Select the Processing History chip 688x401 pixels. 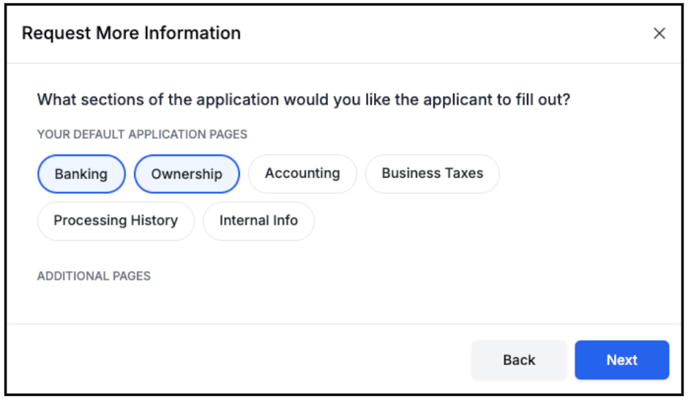click(x=116, y=221)
